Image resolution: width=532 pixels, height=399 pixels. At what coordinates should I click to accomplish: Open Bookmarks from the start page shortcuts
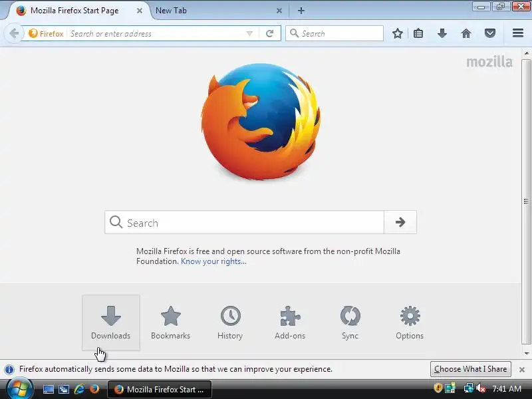click(170, 323)
